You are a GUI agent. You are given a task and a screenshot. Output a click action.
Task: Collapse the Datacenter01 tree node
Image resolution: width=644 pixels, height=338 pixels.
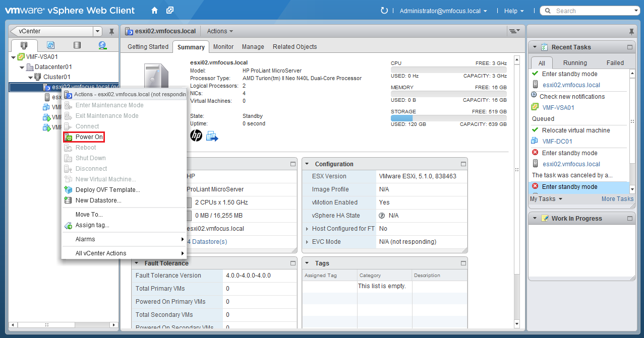[x=22, y=67]
